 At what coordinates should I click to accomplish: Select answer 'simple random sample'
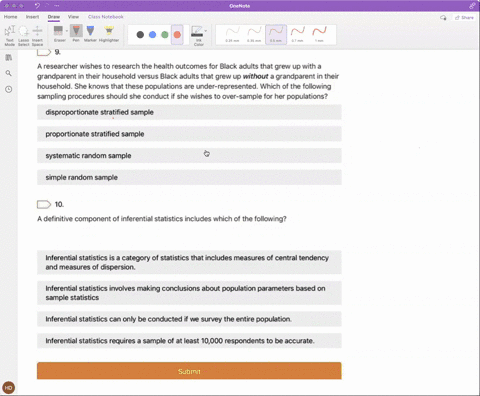pyautogui.click(x=189, y=177)
